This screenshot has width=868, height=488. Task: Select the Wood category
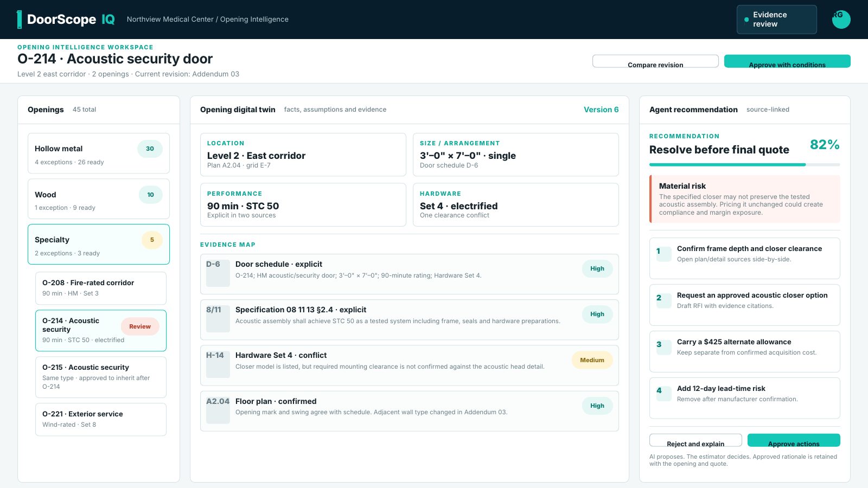click(99, 199)
